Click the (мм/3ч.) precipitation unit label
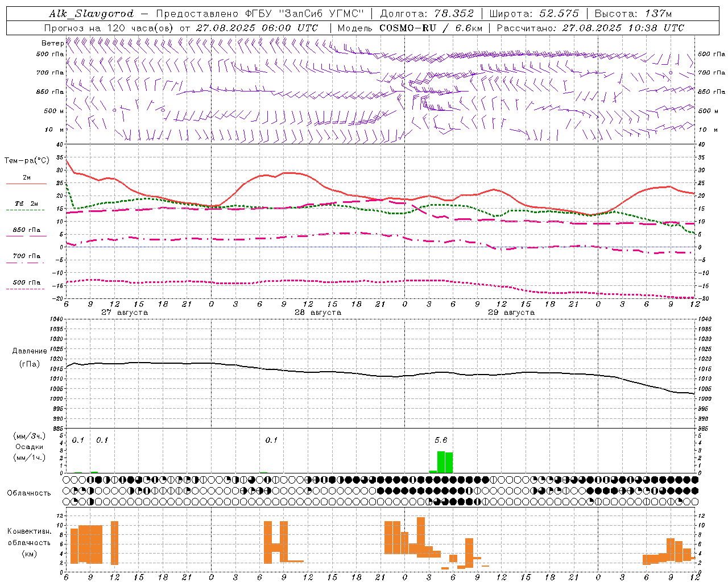 tap(30, 436)
